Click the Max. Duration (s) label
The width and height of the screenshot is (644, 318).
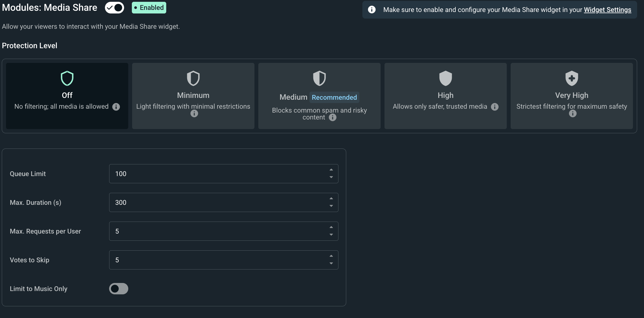[x=36, y=202]
